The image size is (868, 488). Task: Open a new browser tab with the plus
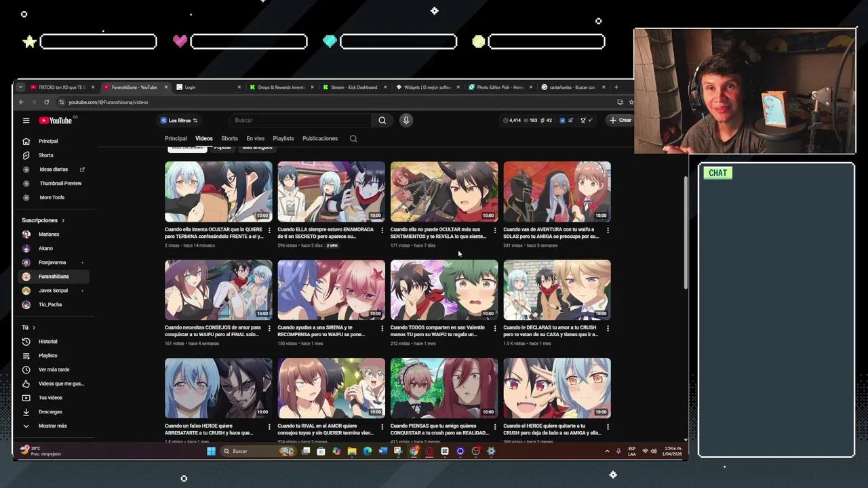[x=616, y=87]
